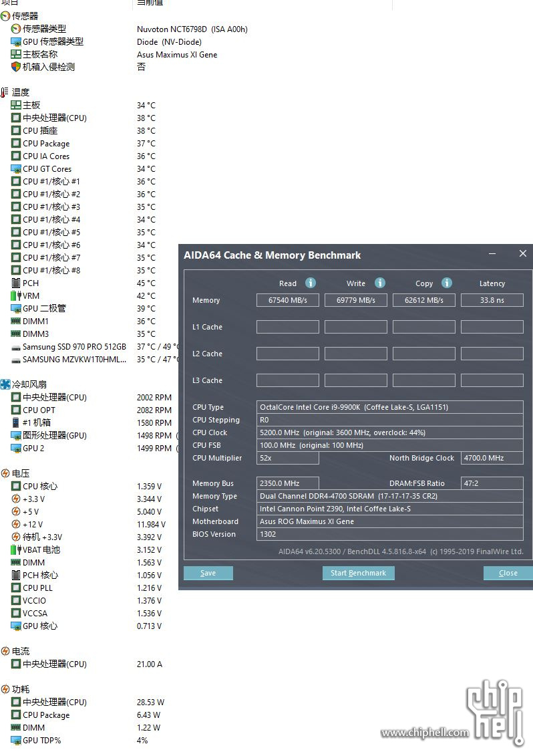Click the GPU TDP% row icon
The image size is (533, 756).
16,740
